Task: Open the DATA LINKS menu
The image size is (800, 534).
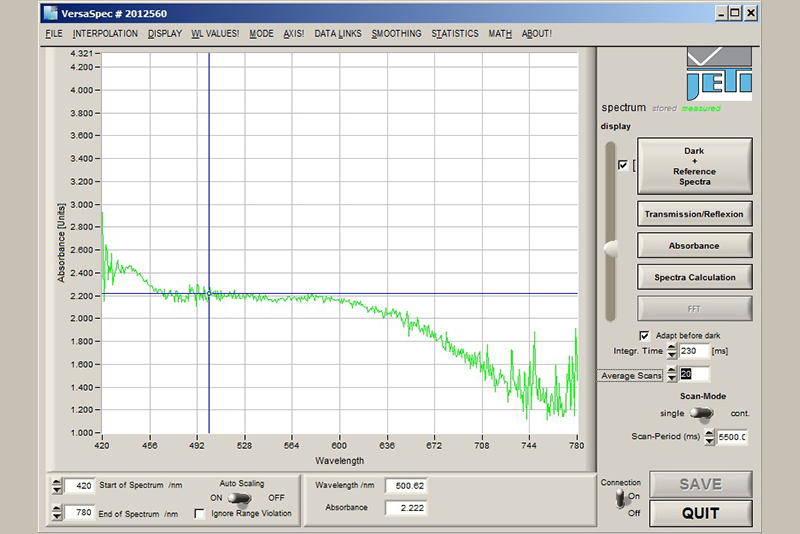Action: (x=338, y=34)
